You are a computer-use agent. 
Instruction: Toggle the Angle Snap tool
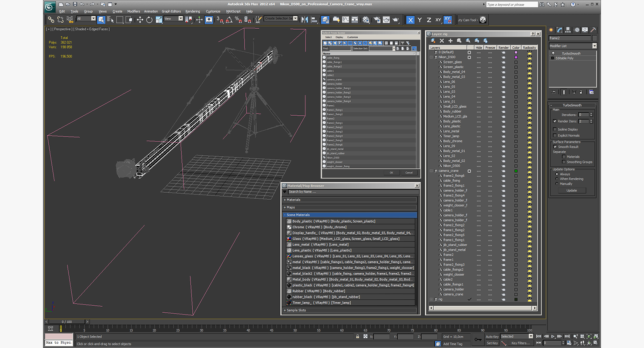coord(229,20)
